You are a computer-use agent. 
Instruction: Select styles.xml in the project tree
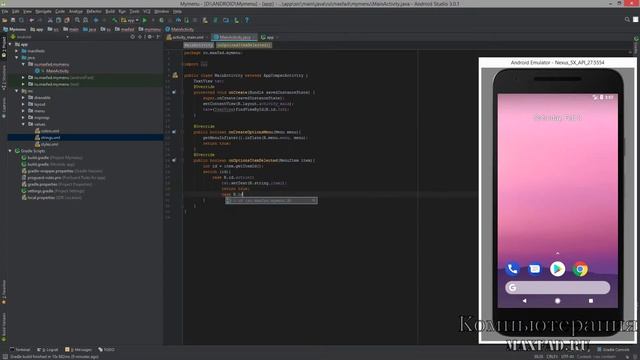[49, 144]
